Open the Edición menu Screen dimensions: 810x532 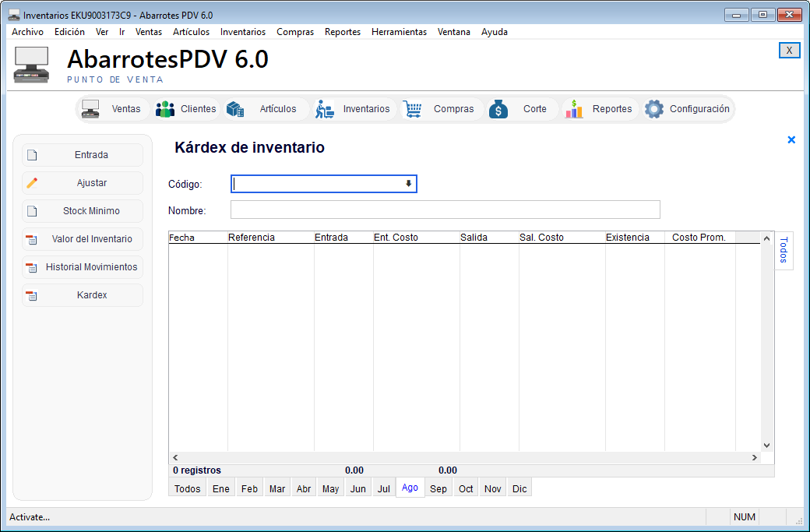tap(69, 32)
